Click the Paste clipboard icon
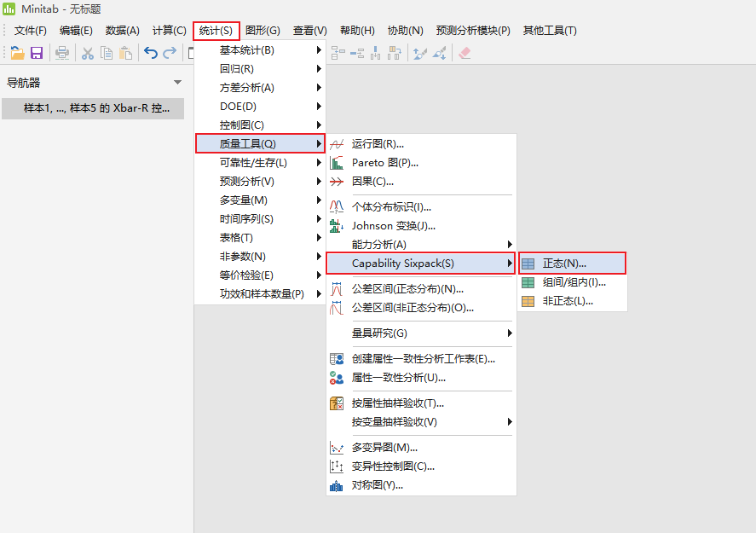This screenshot has width=756, height=533. 125,53
